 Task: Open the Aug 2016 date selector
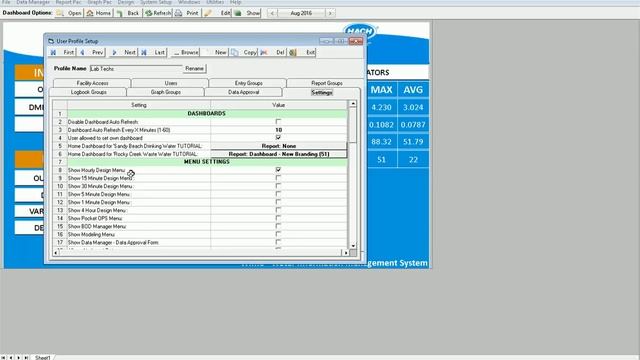[301, 13]
